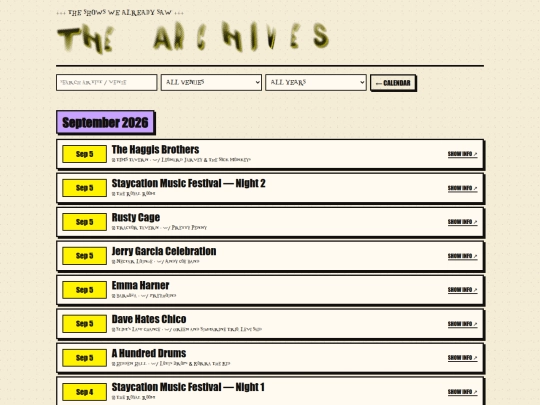Click The Archives page title
The width and height of the screenshot is (540, 405).
(193, 37)
